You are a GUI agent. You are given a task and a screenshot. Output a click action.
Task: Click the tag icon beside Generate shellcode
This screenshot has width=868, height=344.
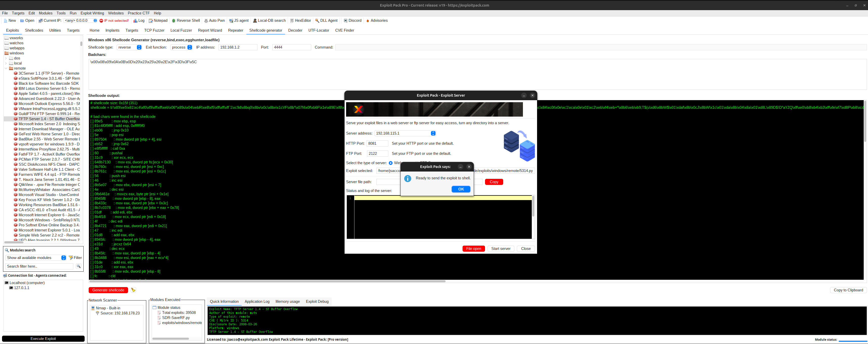(133, 290)
